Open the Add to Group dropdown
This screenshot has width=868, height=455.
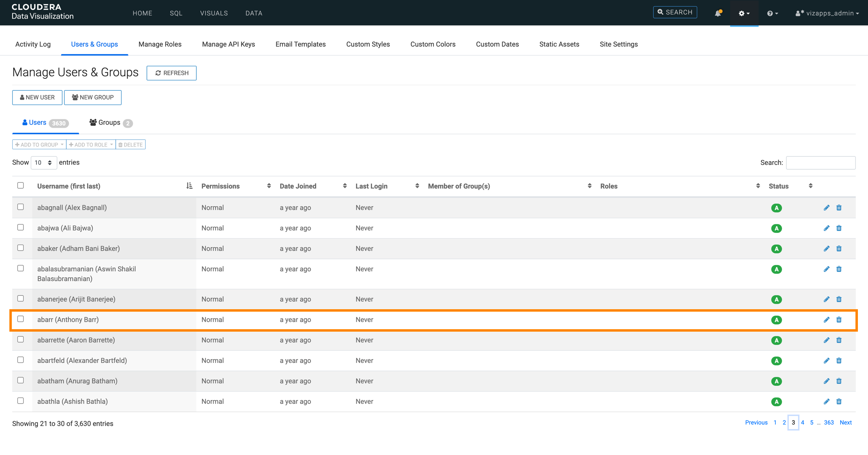pyautogui.click(x=39, y=145)
